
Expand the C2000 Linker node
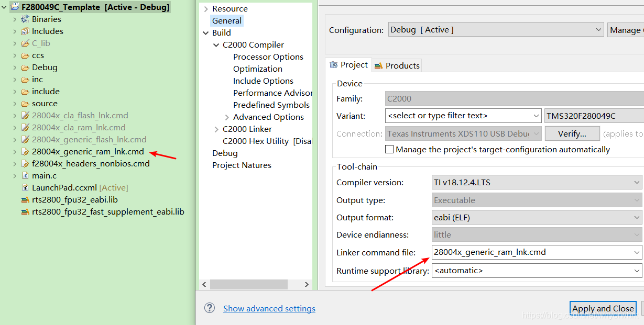(x=216, y=129)
